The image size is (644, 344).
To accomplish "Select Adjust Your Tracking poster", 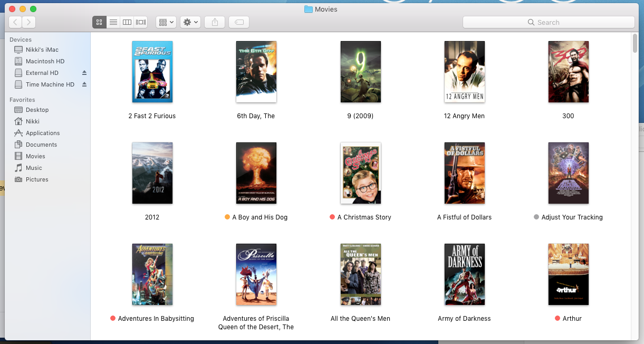I will [x=569, y=173].
